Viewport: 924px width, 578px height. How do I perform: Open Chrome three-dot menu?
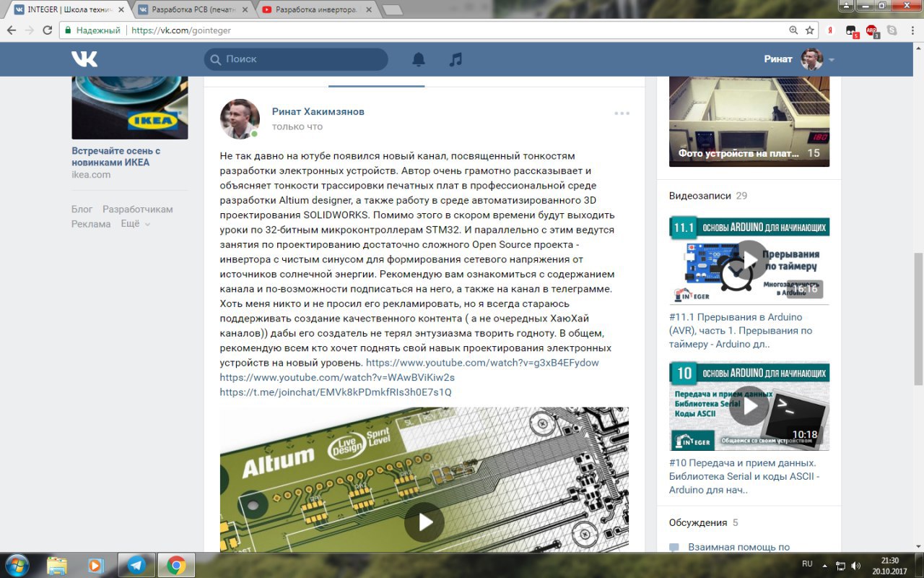pyautogui.click(x=911, y=30)
